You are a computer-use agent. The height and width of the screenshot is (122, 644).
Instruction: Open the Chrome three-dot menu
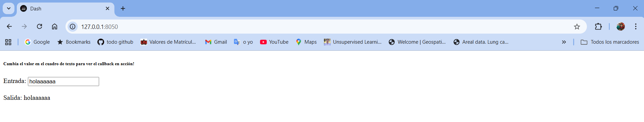click(x=636, y=27)
